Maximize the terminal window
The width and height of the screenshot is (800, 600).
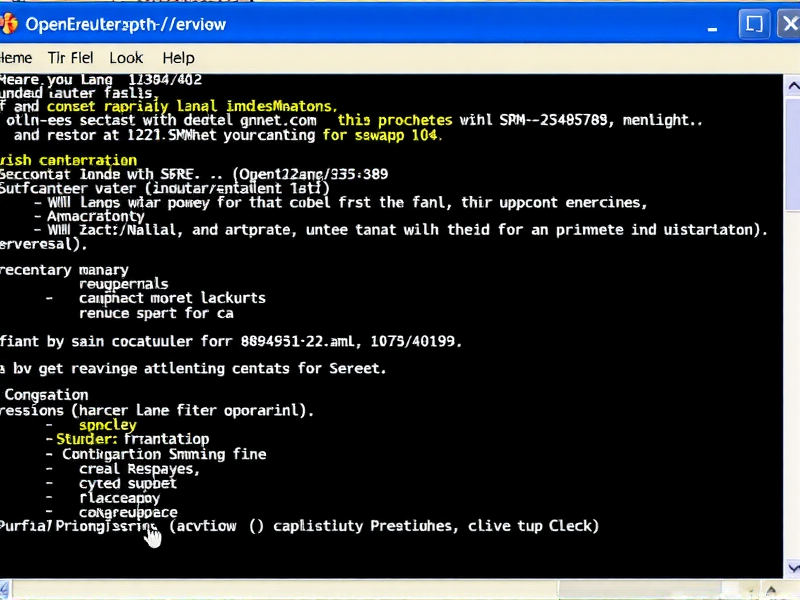754,23
